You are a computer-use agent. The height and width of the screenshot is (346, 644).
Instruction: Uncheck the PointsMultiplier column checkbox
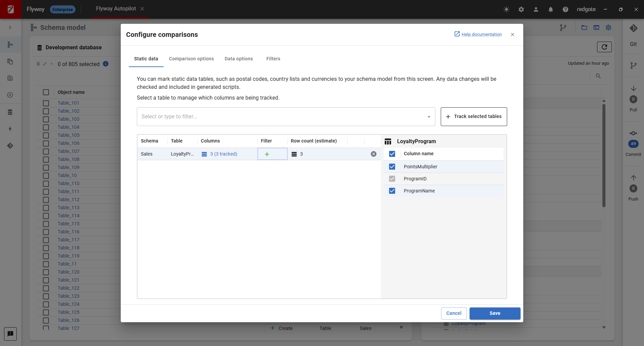click(x=392, y=167)
